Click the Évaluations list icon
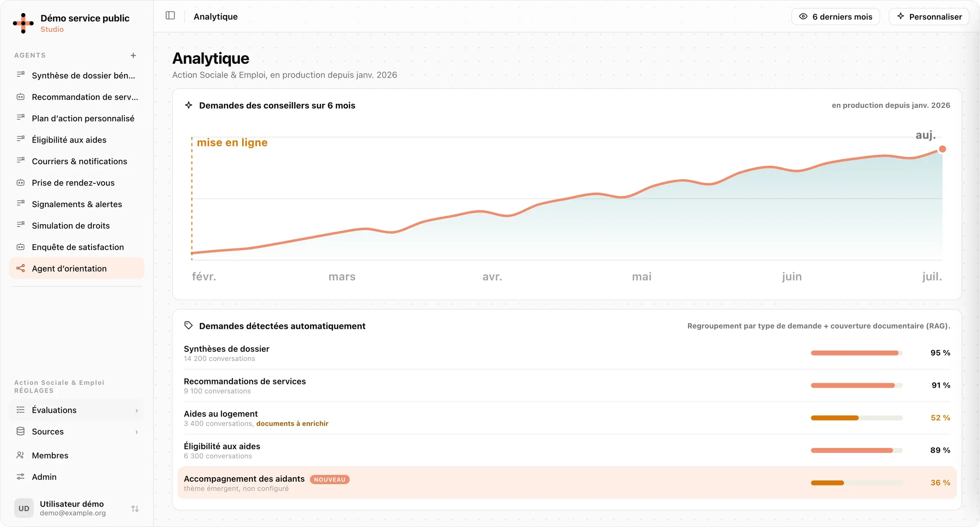Screen dimensions: 980x527 click(x=20, y=410)
